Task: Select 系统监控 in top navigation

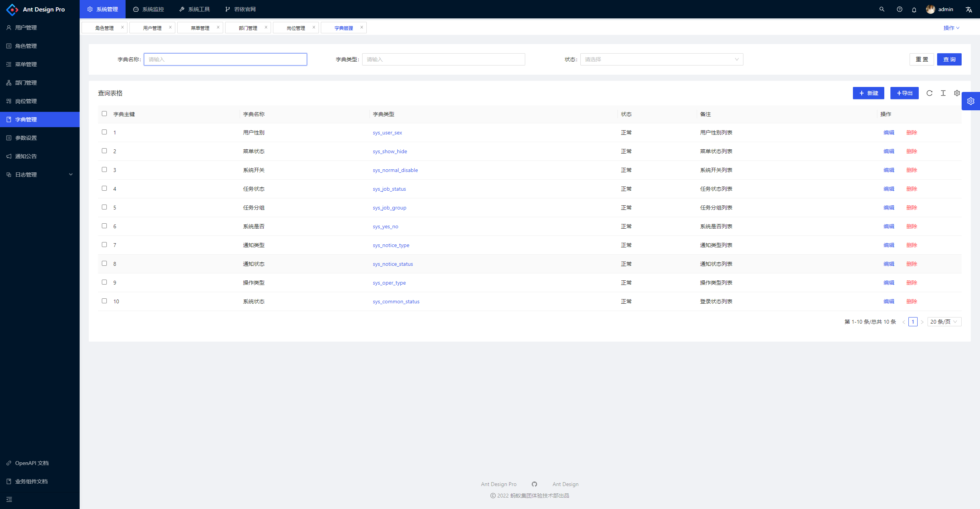Action: [149, 9]
